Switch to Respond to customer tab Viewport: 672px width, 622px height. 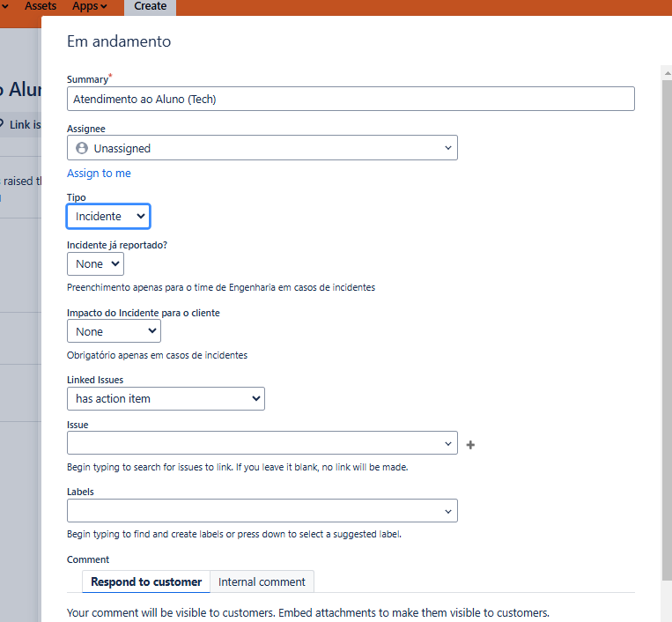pos(146,581)
